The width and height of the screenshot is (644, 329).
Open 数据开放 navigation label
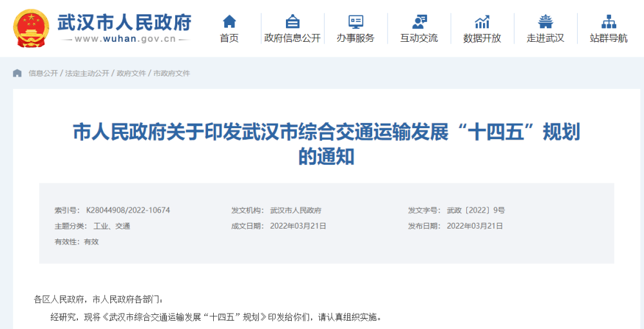tap(482, 39)
